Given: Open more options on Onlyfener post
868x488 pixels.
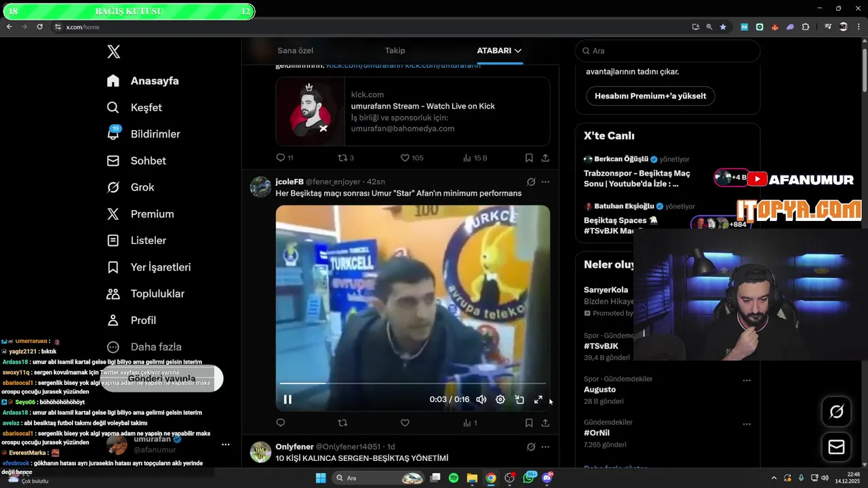Looking at the screenshot, I should 545,447.
